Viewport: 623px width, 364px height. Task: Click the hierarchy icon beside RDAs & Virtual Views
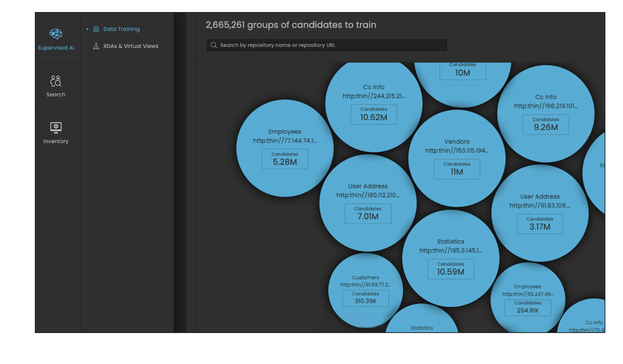tap(96, 46)
